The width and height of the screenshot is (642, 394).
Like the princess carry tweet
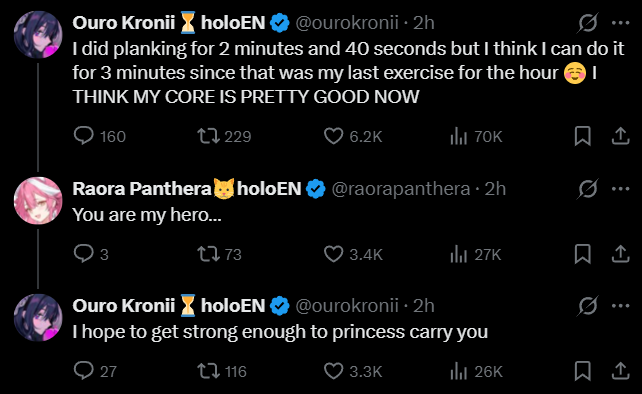[x=333, y=371]
